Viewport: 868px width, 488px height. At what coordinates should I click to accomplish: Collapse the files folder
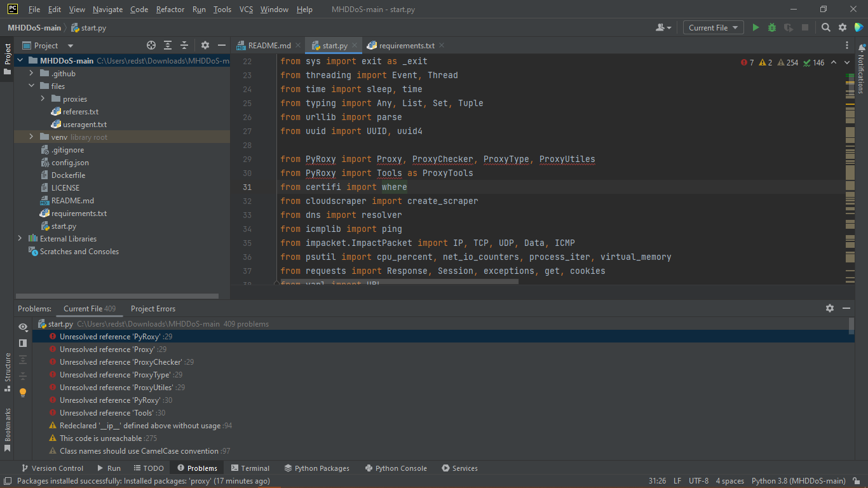tap(32, 86)
